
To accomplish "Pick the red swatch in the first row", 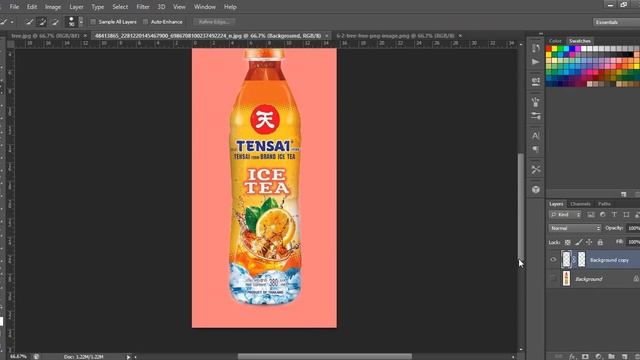I will [x=549, y=49].
